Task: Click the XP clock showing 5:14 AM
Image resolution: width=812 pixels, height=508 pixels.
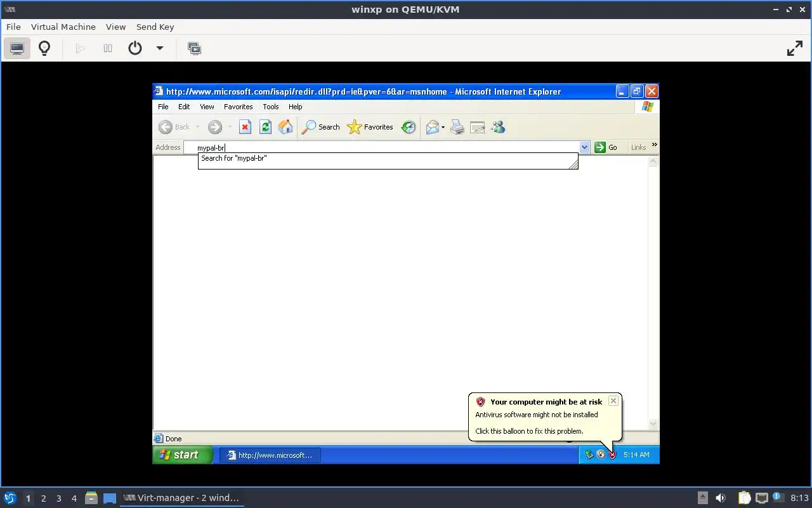Action: (x=636, y=455)
